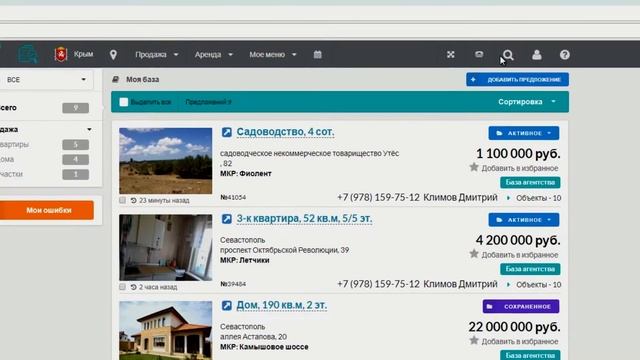
Task: Click Объекты - 10 on listing №39484
Action: 538,284
